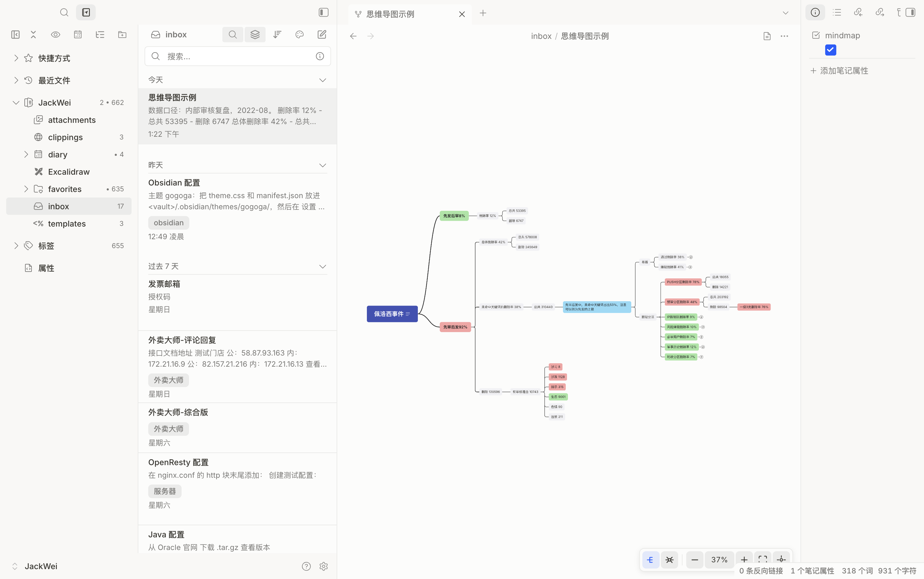924x579 pixels.
Task: Click 添加笔记属性 to add a property
Action: (839, 71)
